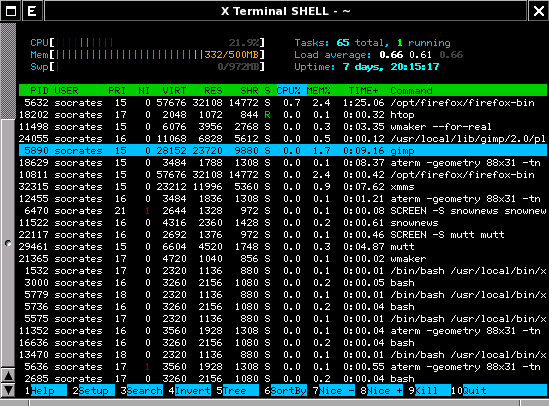Close the X Terminal window
The height and width of the screenshot is (406, 549).
tap(538, 11)
